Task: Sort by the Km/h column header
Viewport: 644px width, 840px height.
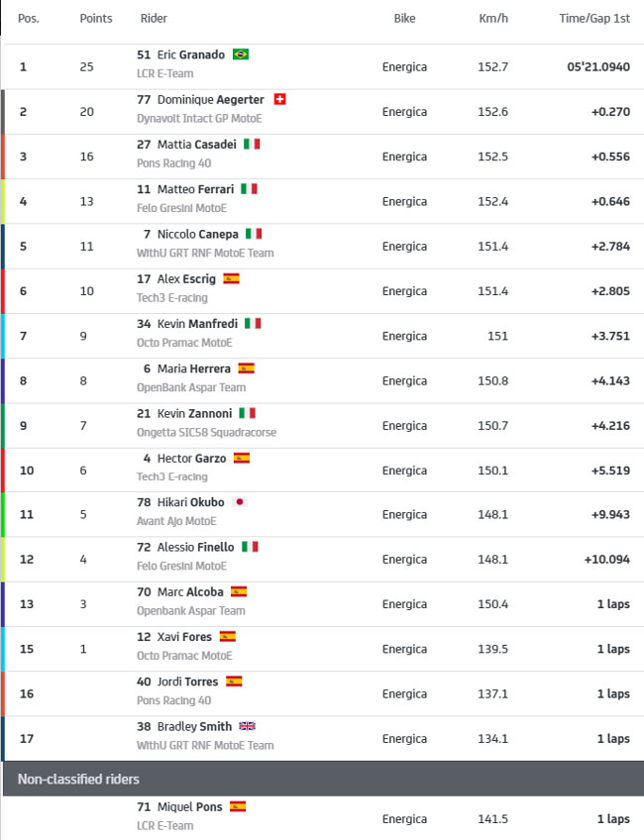Action: click(493, 18)
